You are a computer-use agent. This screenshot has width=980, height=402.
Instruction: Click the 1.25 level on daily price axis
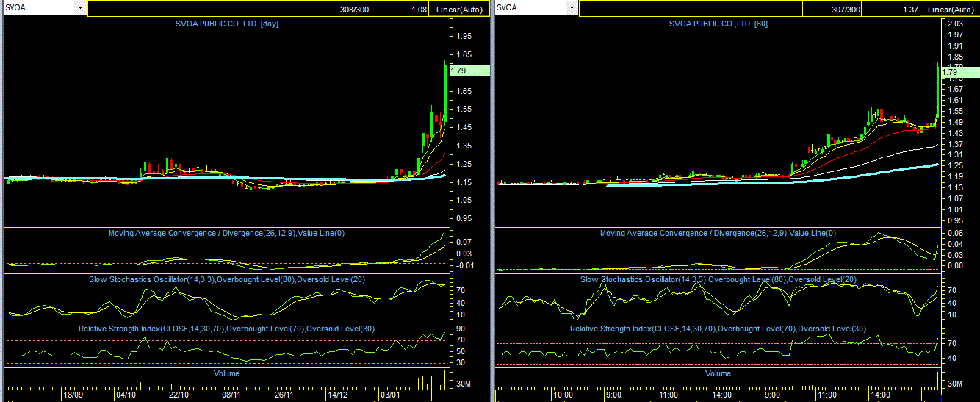point(464,164)
